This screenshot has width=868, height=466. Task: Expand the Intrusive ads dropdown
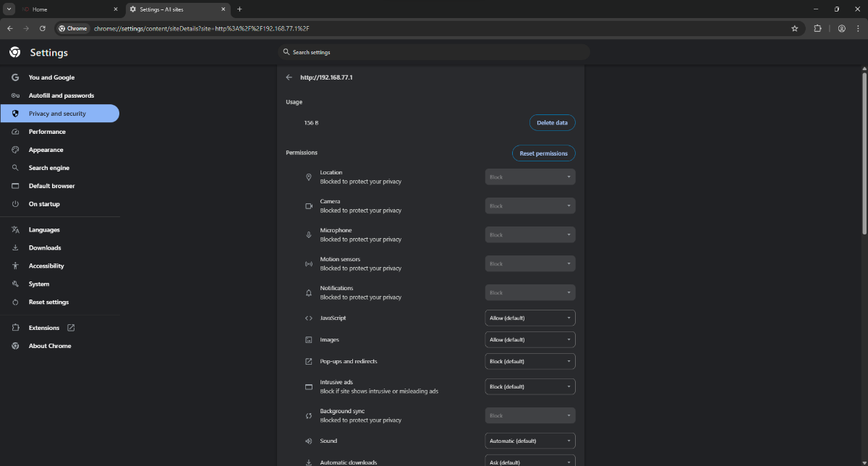530,387
